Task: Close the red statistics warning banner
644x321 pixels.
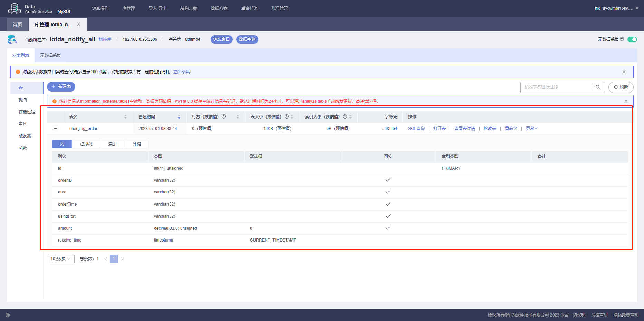Action: pyautogui.click(x=626, y=101)
